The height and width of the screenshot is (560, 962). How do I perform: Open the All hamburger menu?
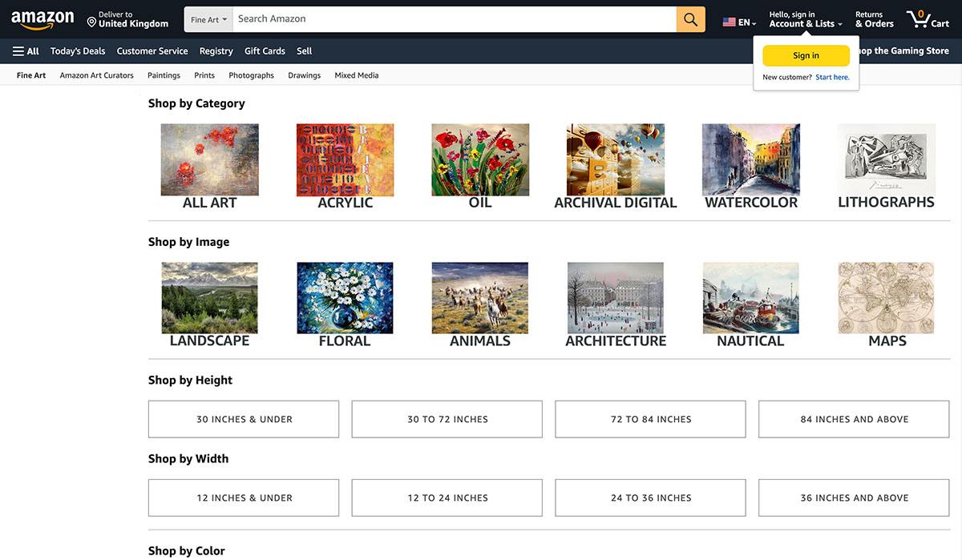click(26, 50)
